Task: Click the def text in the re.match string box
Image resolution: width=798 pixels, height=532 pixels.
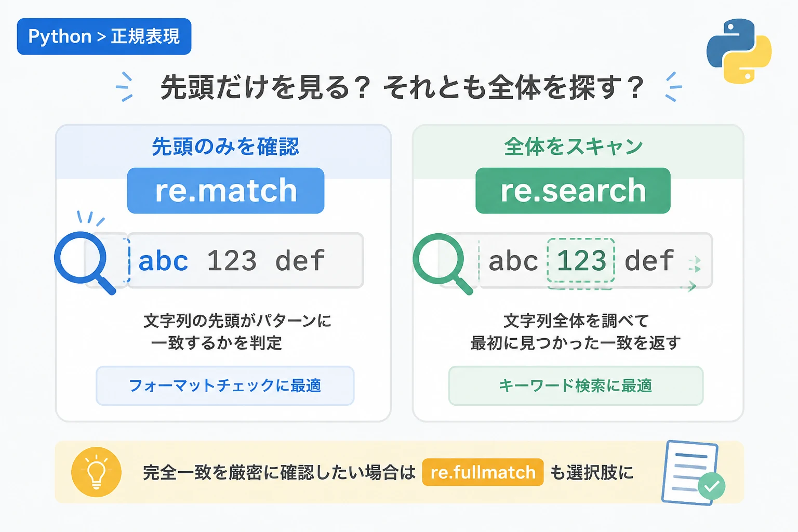Action: click(x=300, y=260)
